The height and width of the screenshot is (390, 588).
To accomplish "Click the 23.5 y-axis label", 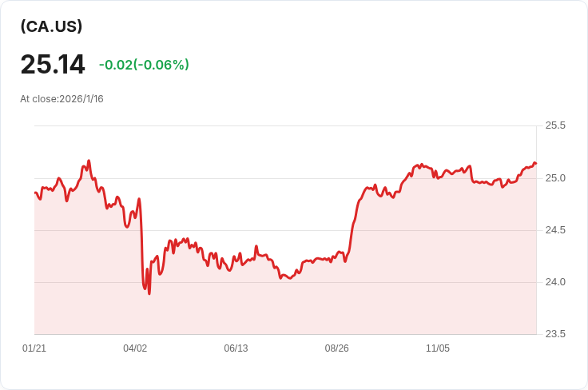I will [554, 334].
